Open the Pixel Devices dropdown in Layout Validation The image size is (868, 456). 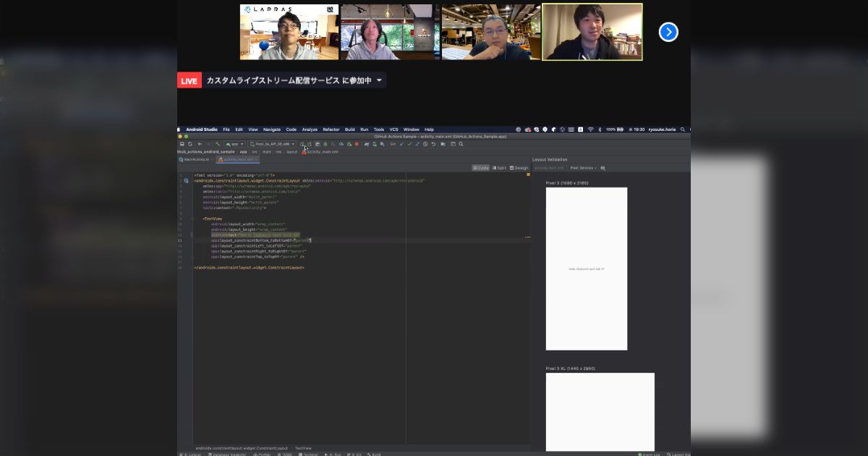(x=583, y=167)
